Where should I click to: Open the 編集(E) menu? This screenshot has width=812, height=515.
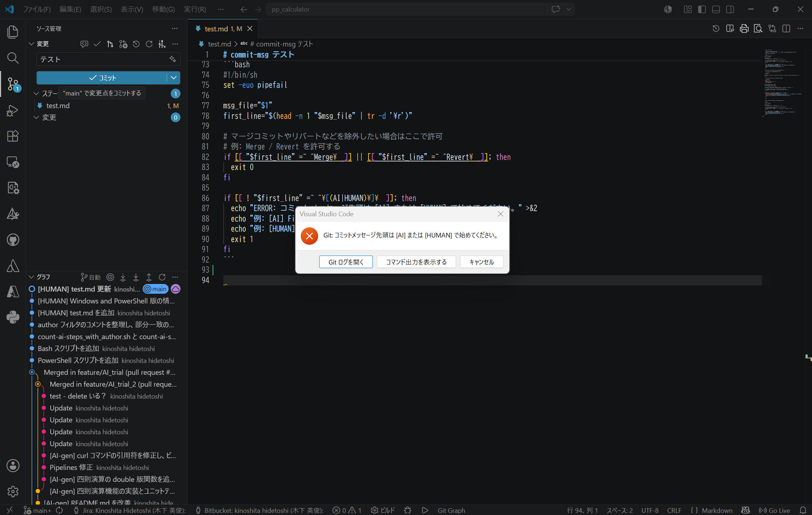tap(70, 9)
